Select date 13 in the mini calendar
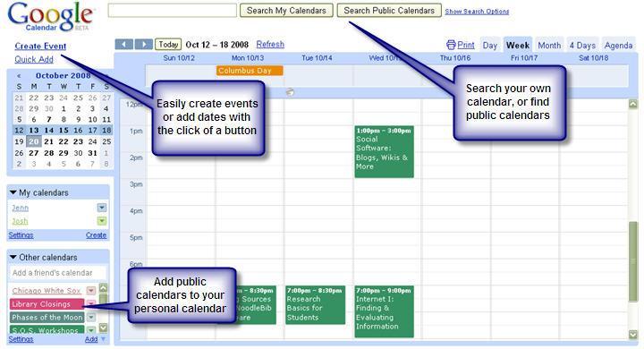 click(x=34, y=131)
